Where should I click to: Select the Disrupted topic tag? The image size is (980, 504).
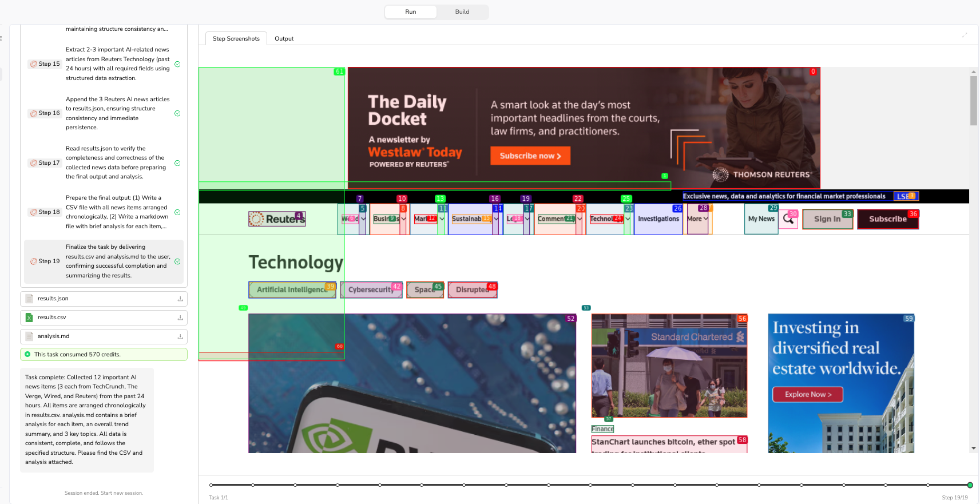point(473,290)
